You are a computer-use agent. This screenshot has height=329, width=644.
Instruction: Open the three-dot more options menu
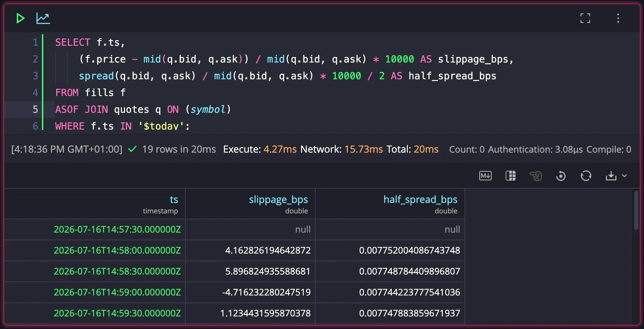coord(618,18)
